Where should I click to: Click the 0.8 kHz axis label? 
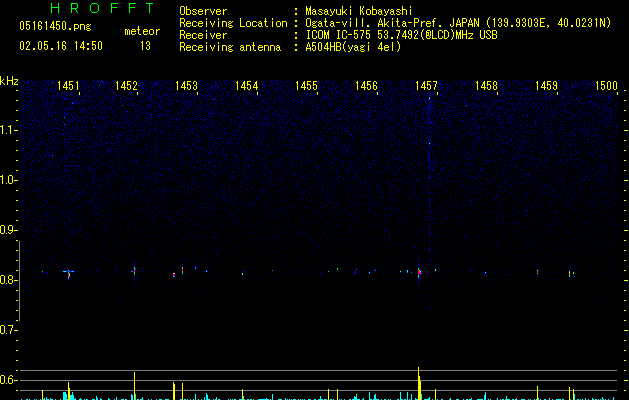click(8, 280)
